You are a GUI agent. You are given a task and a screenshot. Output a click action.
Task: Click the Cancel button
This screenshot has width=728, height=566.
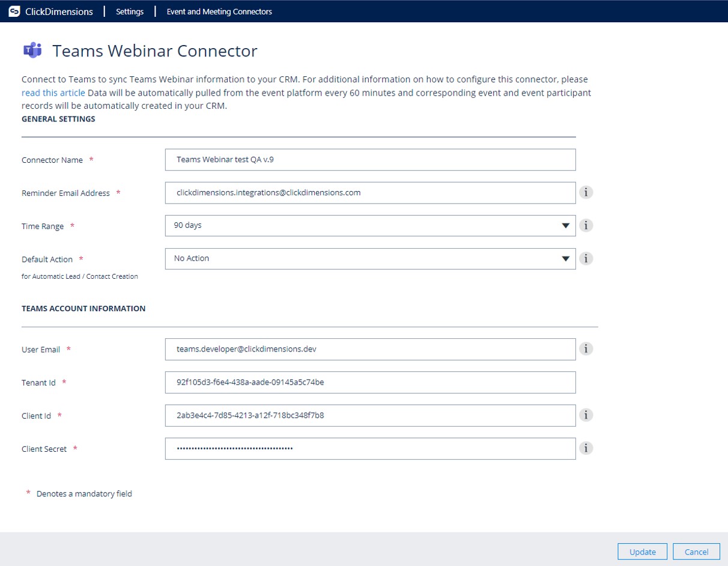[x=696, y=552]
